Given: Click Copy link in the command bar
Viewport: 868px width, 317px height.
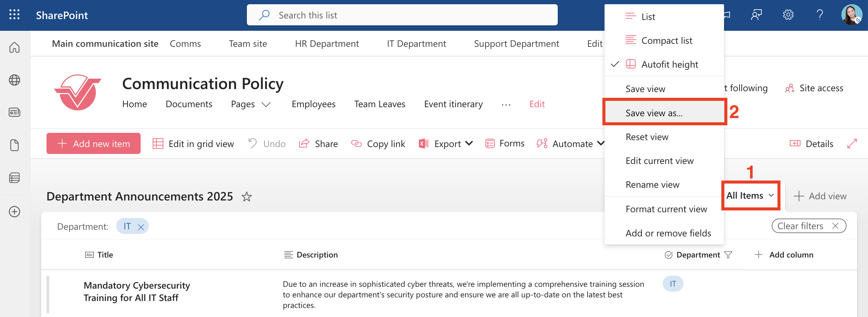Looking at the screenshot, I should click(378, 144).
